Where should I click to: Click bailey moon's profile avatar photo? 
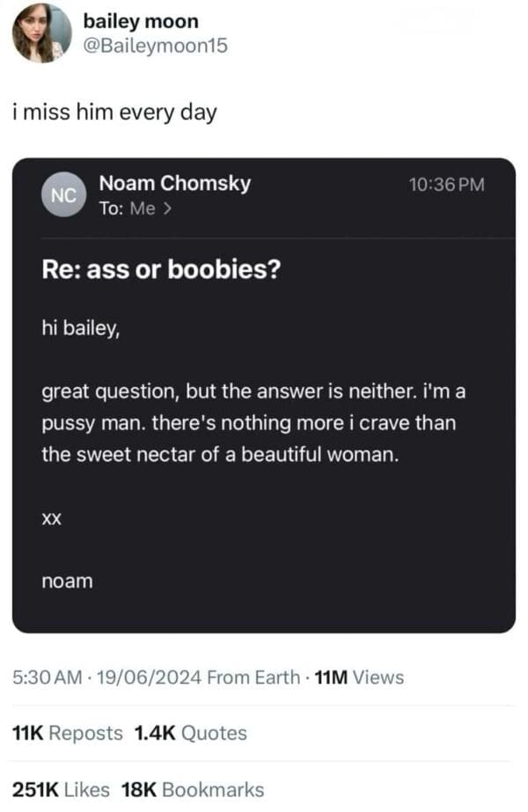(x=41, y=33)
